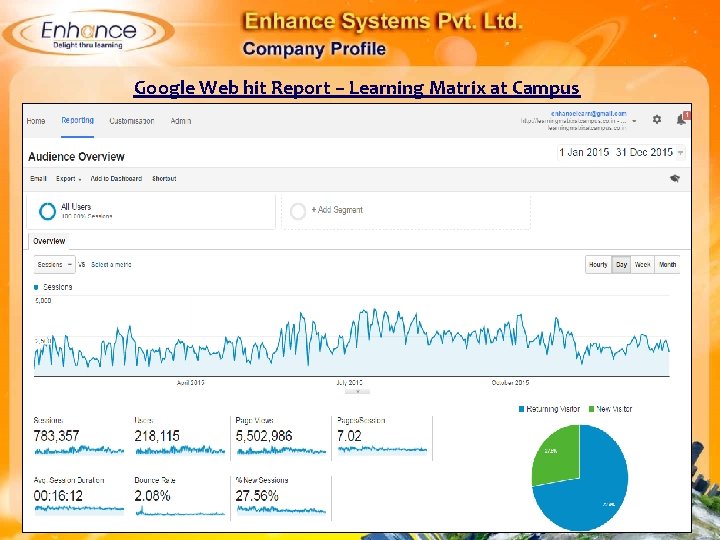Click Avg. Session Duration value 00:16:12
Viewport: 720px width, 540px height.
point(58,496)
